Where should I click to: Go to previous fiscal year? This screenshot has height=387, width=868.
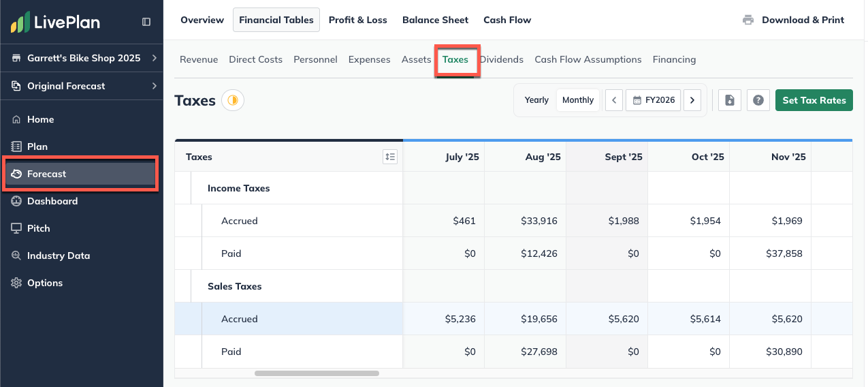614,100
